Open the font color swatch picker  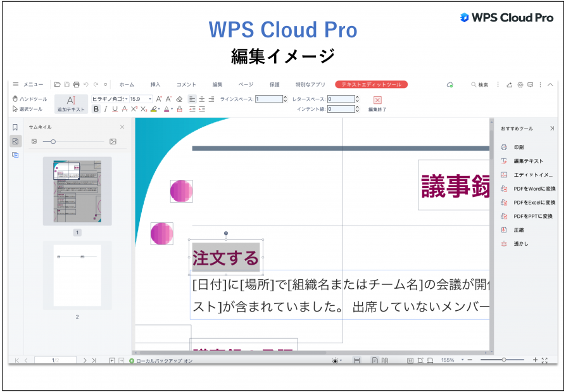click(170, 109)
